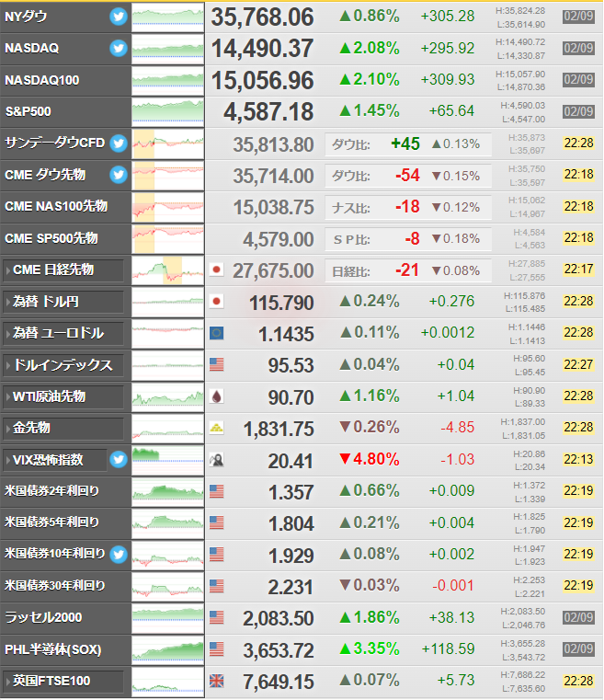
Task: Expand the 為替 ドル円 row
Action: [63, 302]
